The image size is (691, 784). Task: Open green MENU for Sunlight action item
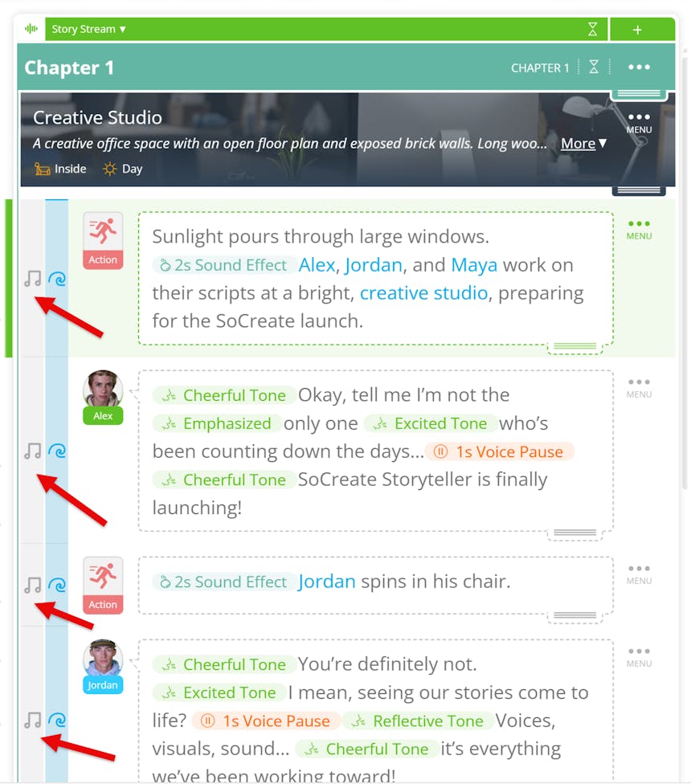639,230
